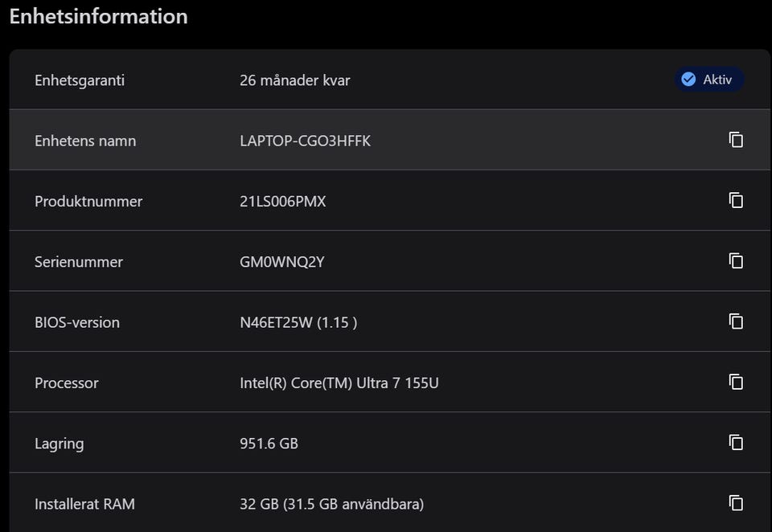Copy the Produktnummer value
The image size is (772, 532).
point(736,200)
